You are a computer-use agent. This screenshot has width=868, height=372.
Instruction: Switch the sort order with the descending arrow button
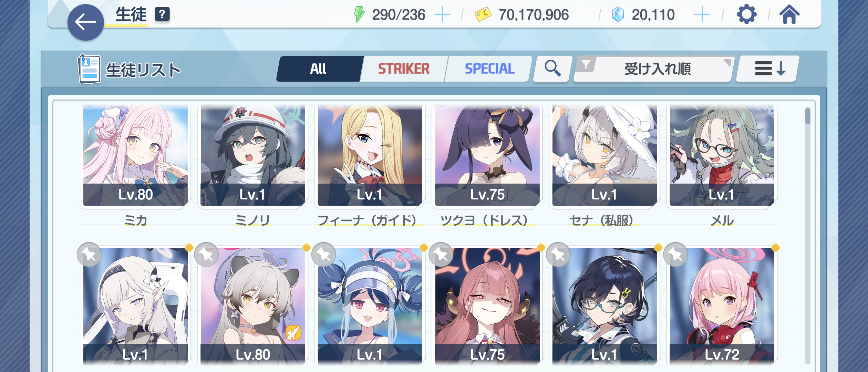coord(768,69)
